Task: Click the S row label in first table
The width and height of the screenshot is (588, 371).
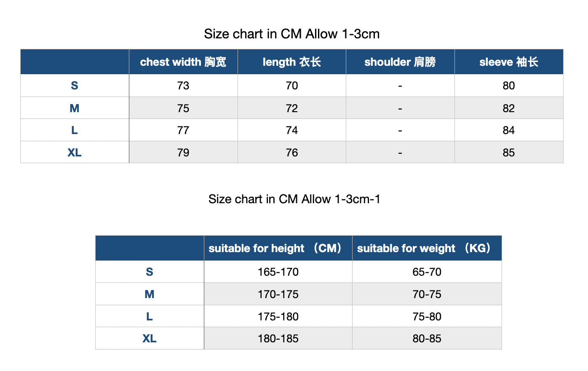Action: coord(75,86)
